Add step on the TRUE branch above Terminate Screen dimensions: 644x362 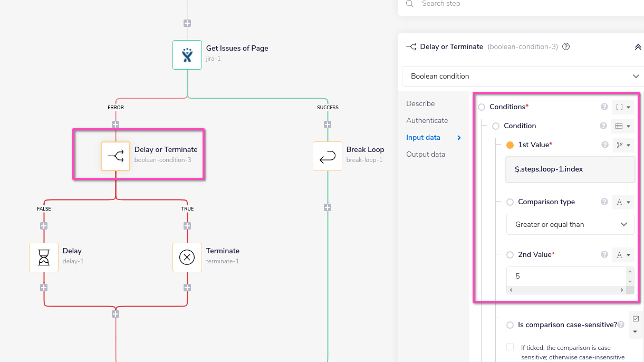tap(187, 226)
